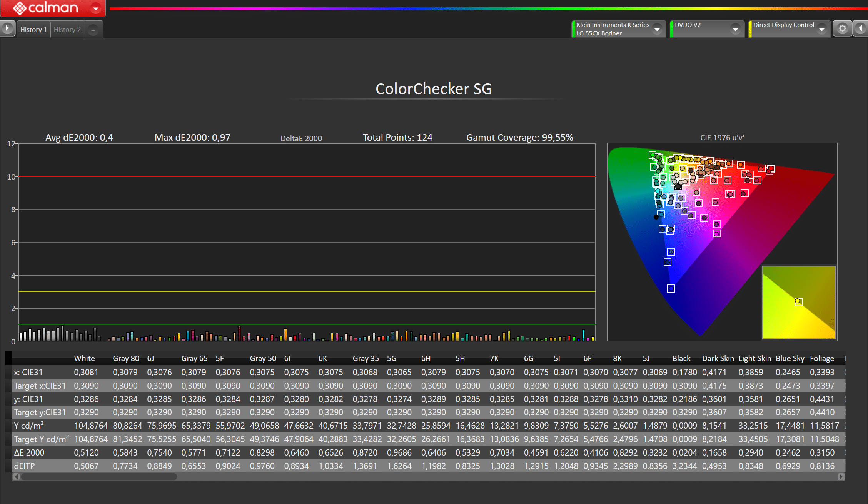Click left arrow of table scrollbar
This screenshot has width=868, height=504.
16,477
